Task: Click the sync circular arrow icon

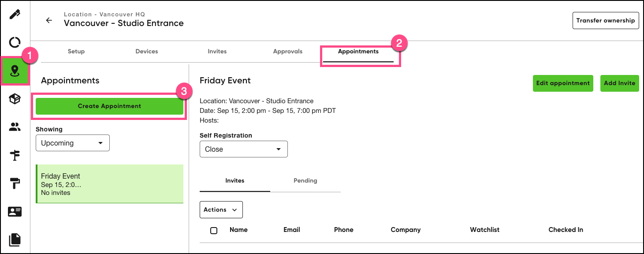Action: point(15,42)
